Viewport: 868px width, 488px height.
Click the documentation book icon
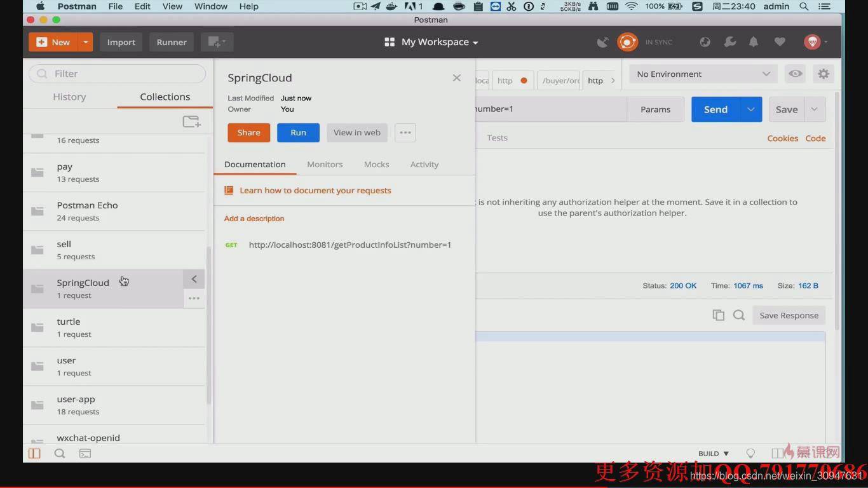(x=229, y=191)
